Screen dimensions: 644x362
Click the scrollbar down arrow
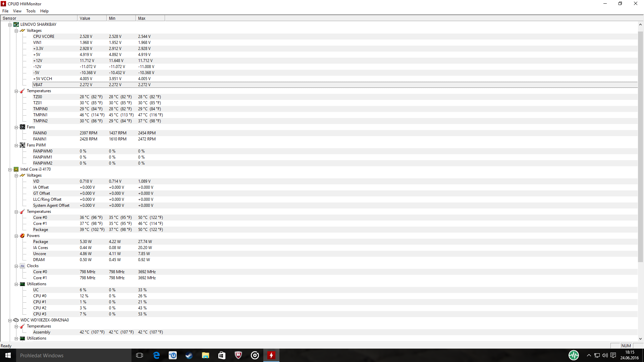click(641, 339)
